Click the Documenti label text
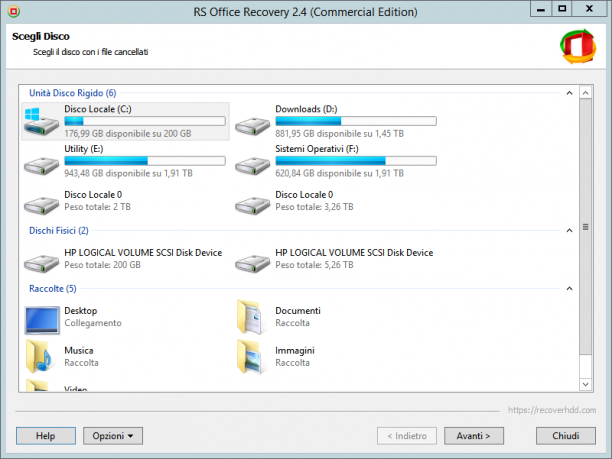 [x=298, y=311]
